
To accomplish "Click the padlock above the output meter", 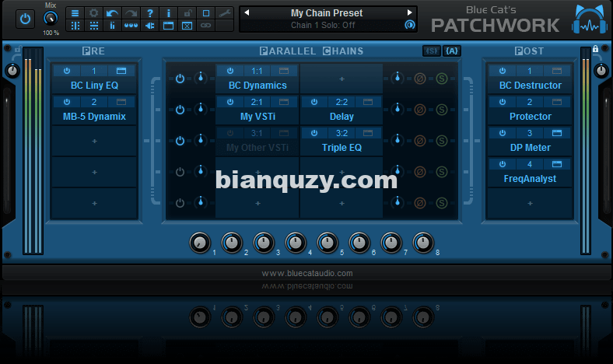I will tap(595, 49).
